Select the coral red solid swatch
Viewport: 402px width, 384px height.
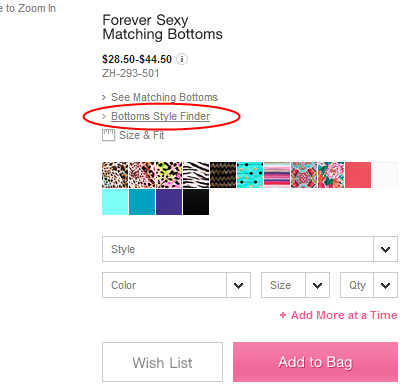[x=358, y=175]
